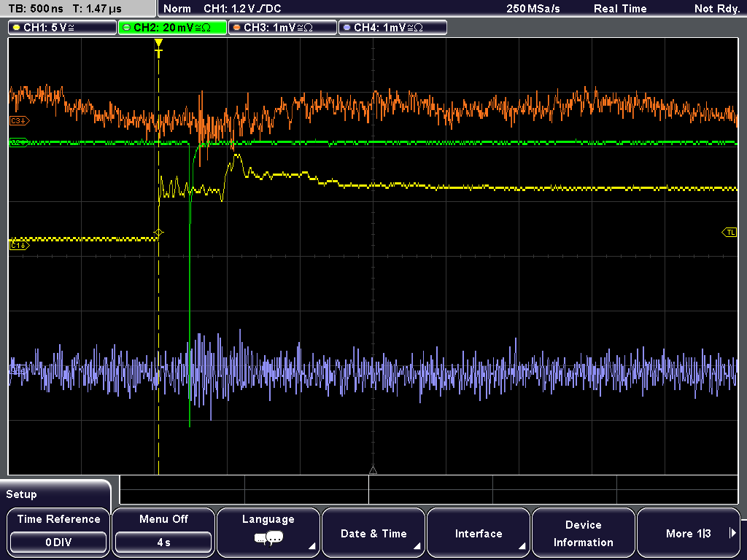Click the orange dot in CH3 tab
Viewport: 747px width, 560px height.
tap(236, 28)
